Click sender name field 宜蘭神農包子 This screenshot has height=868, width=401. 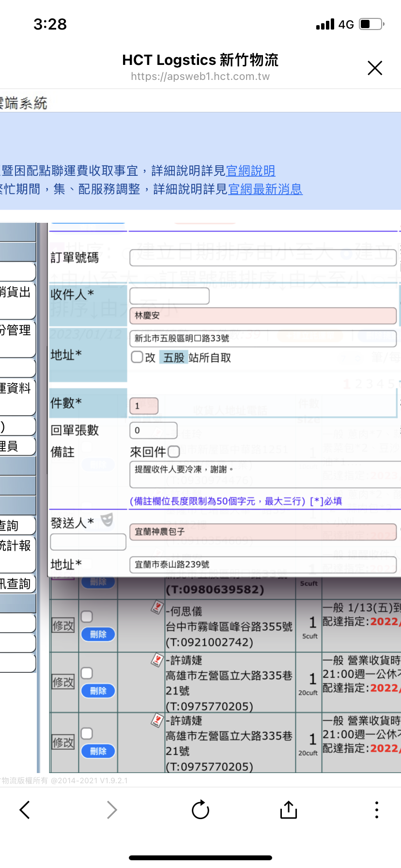(263, 531)
